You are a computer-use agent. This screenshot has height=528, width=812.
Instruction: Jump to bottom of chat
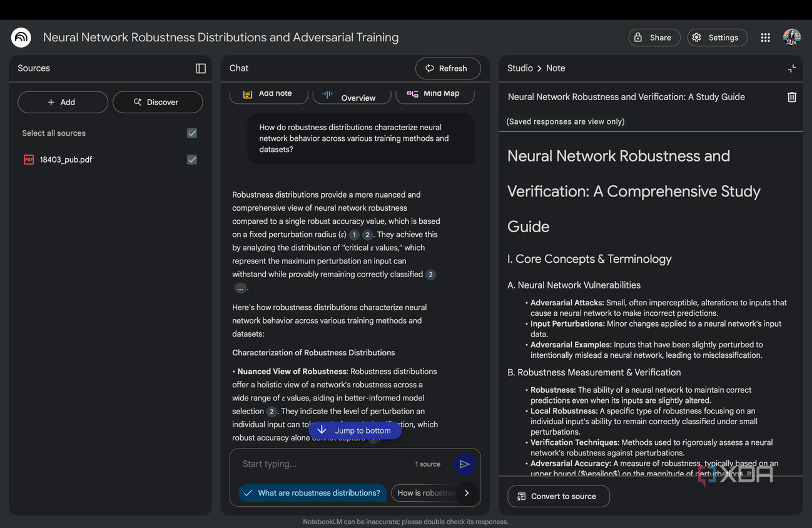coord(355,430)
